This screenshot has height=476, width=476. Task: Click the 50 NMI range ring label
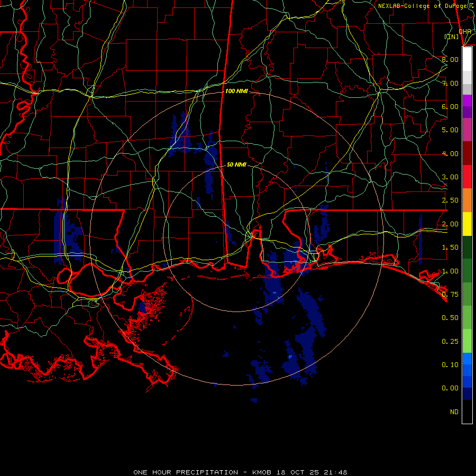click(x=236, y=164)
